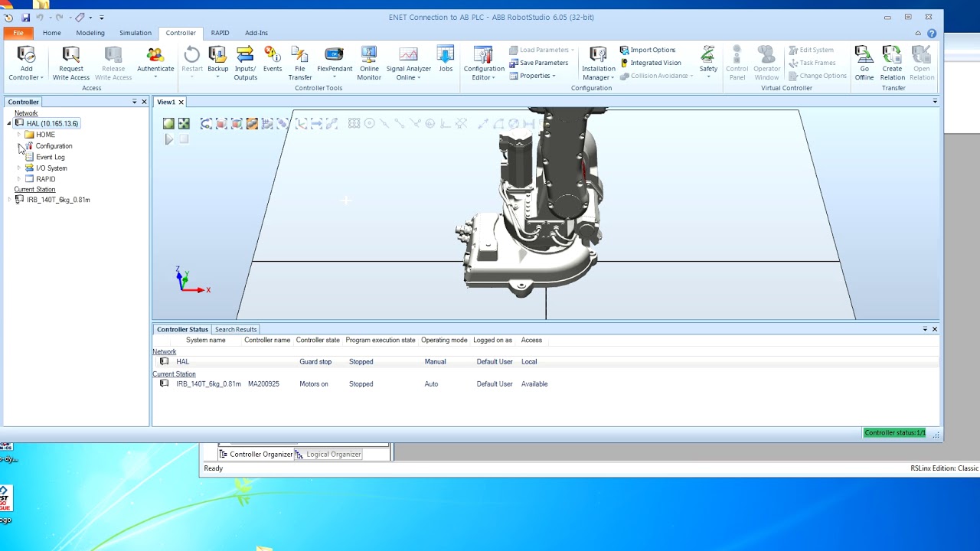Click the save icon in quick access toolbar
This screenshot has width=980, height=551.
[26, 18]
